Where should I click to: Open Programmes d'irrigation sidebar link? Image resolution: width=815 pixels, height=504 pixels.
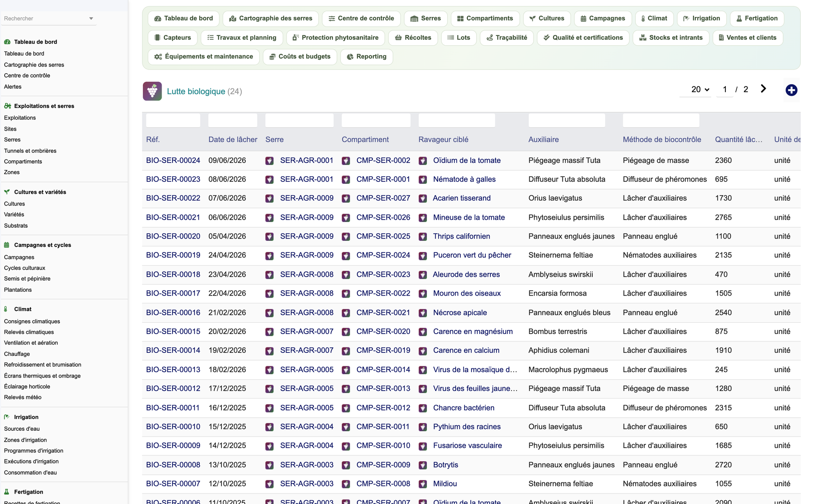(34, 451)
